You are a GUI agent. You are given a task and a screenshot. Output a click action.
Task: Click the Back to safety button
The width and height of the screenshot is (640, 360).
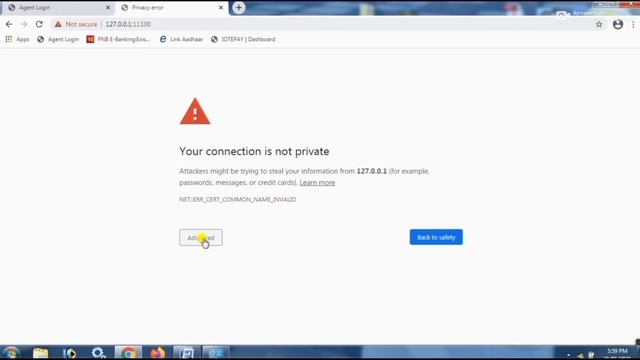(436, 237)
